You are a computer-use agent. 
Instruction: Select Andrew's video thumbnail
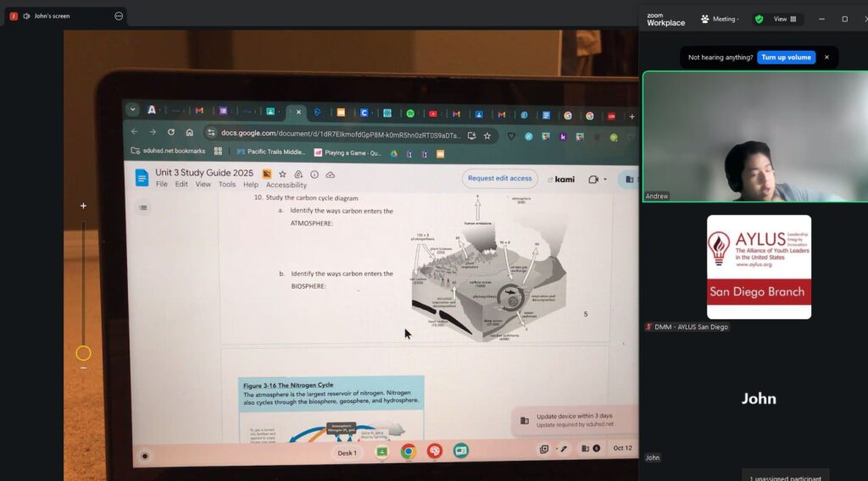pos(754,136)
